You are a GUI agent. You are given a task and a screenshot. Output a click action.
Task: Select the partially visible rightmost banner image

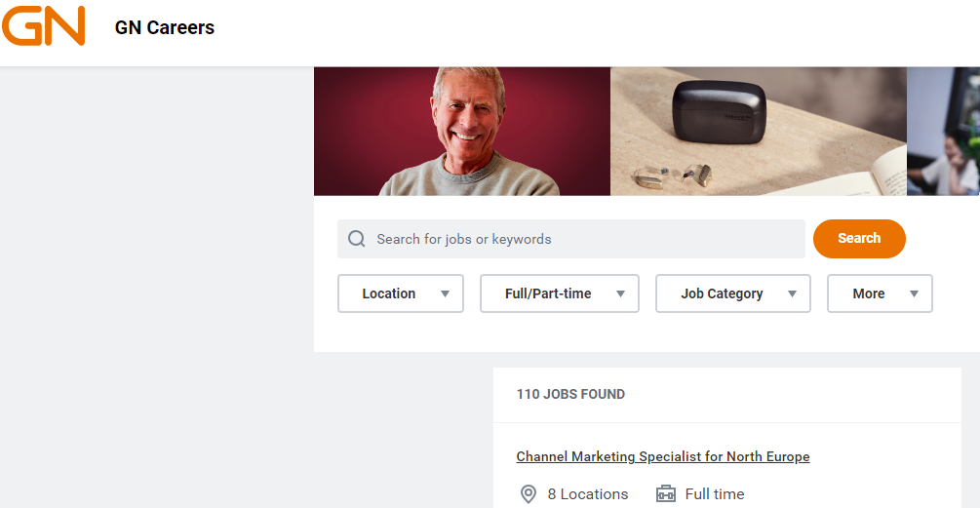pyautogui.click(x=943, y=132)
